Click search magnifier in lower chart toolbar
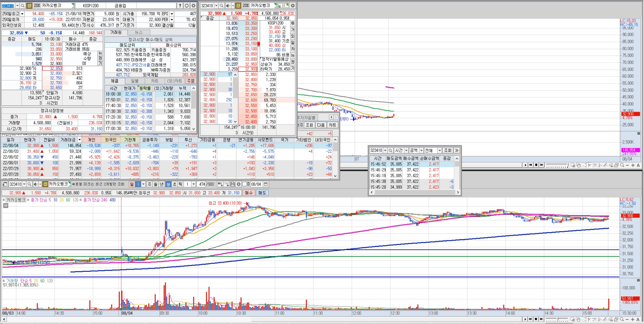Image resolution: width=644 pixels, height=324 pixels. (29, 184)
